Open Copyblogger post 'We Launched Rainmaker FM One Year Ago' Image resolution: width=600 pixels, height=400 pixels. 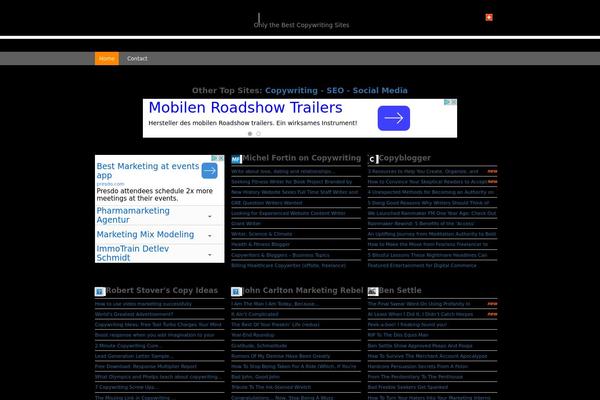tap(432, 213)
